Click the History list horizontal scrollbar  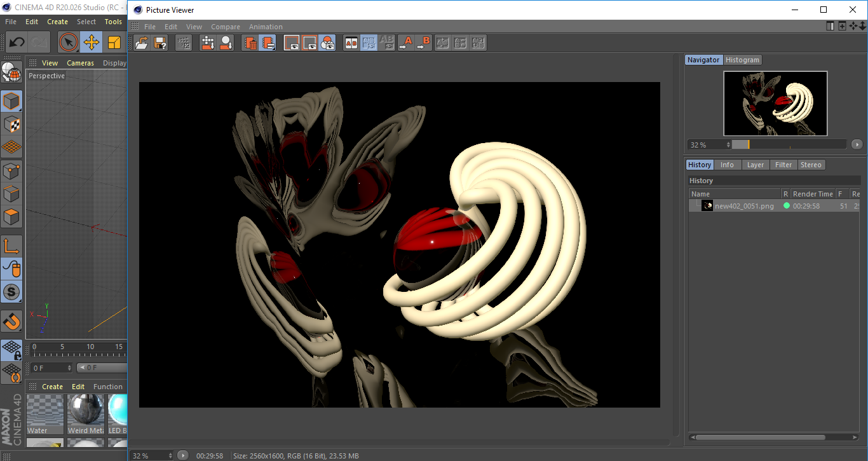(759, 437)
